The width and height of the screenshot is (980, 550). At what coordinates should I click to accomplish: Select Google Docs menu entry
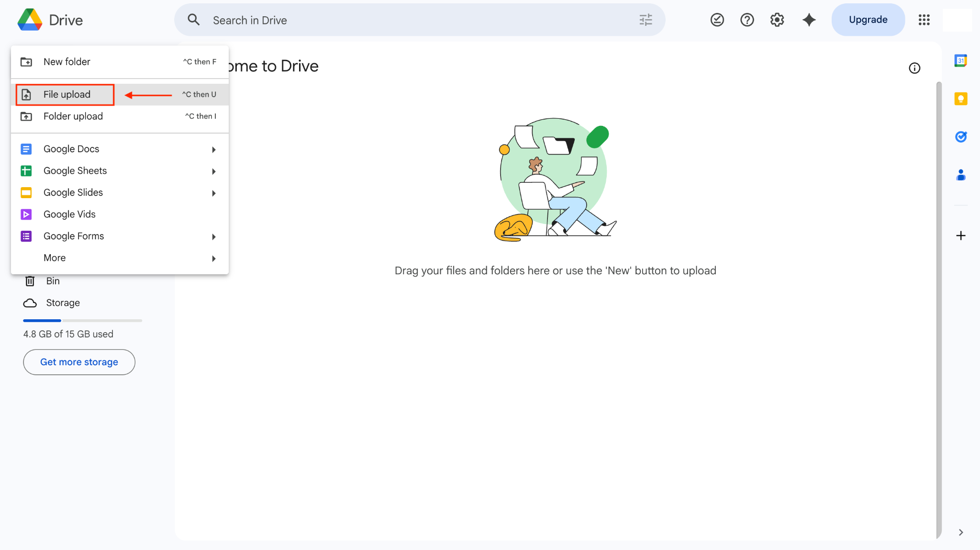coord(120,149)
